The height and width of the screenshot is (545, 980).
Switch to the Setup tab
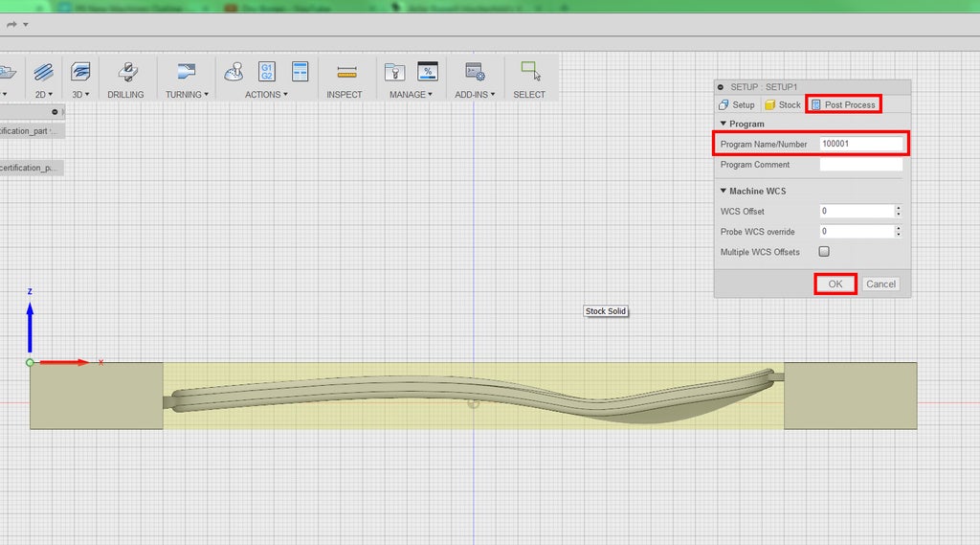click(x=737, y=104)
